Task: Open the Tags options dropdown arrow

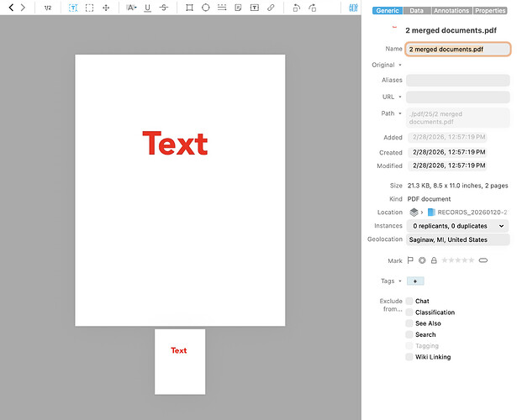Action: (x=400, y=281)
